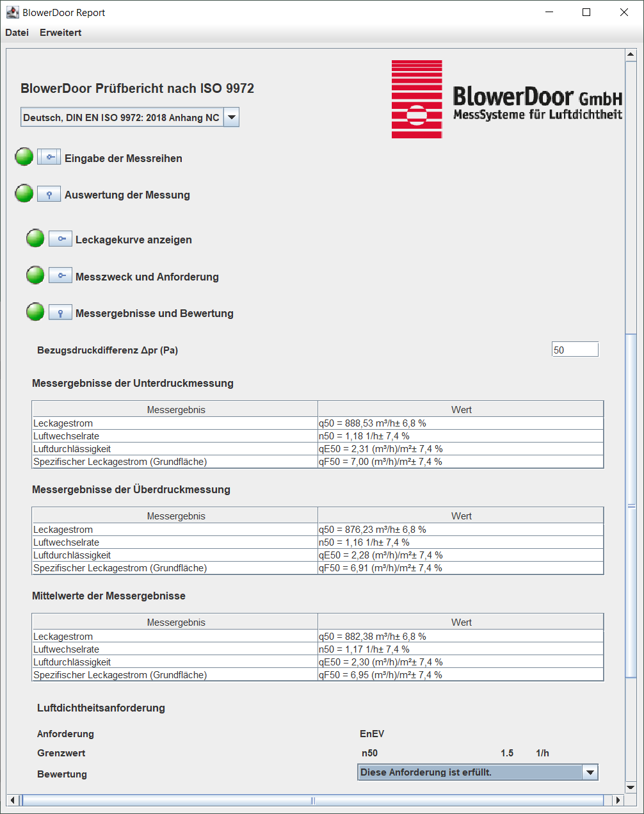Select Unterdruck cell 'qE50 = 2,31 (m³/h)/m²± 7,4 %'
Screen dimensions: 644x814
(460, 449)
